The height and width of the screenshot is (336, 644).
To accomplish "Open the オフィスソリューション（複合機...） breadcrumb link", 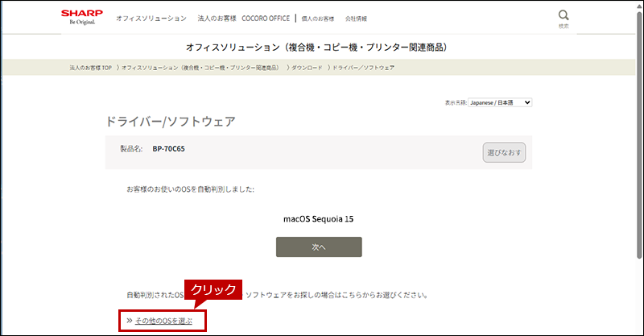I will tap(200, 68).
